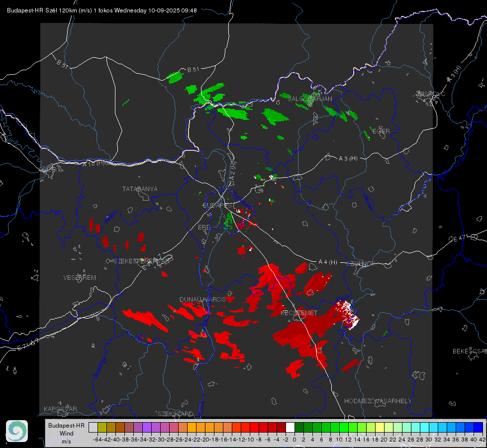Click the VESZPREM city label
This screenshot has width=487, height=448.
(80, 277)
